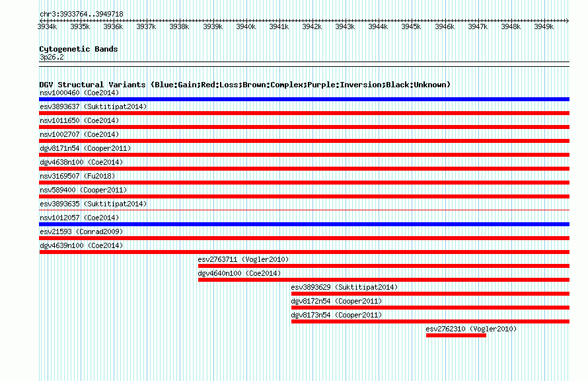Click the Cytogenetic Bands track title
This screenshot has height=381, width=588.
[x=79, y=49]
